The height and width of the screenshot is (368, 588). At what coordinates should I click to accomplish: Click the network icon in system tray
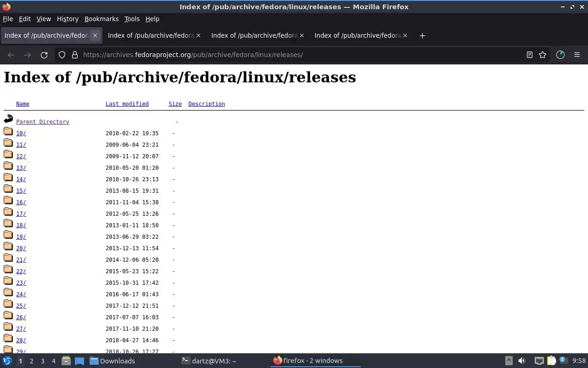[x=539, y=361]
